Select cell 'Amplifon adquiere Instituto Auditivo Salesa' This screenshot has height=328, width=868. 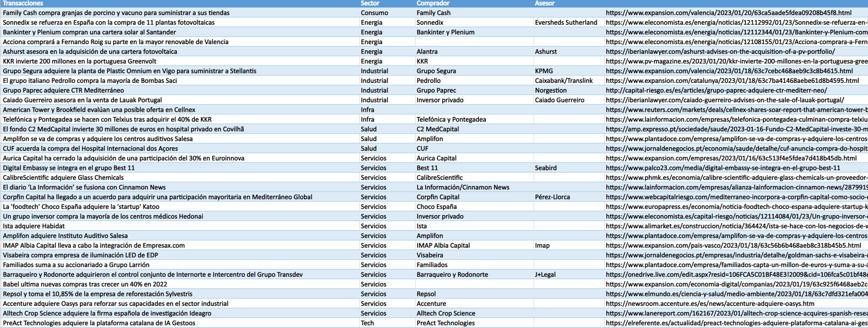[x=180, y=236]
